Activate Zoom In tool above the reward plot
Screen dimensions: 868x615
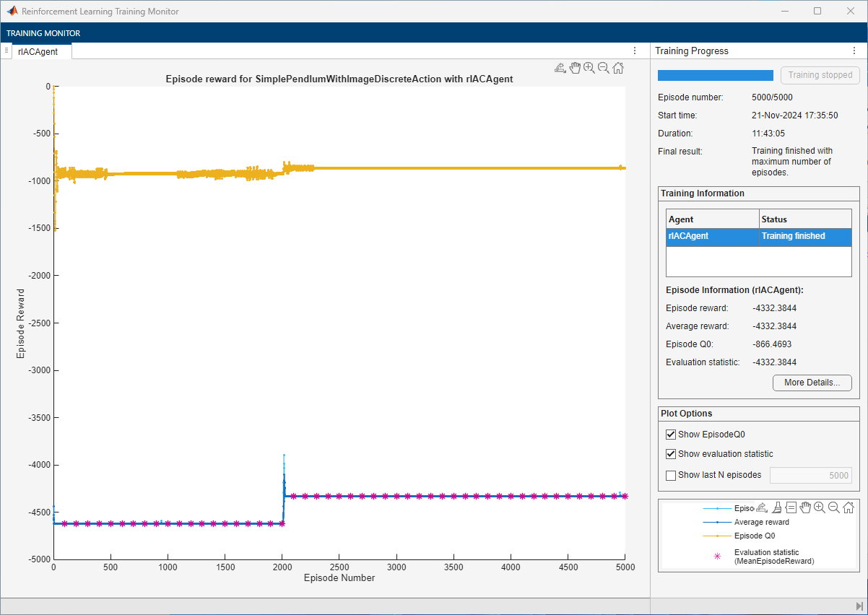pos(589,68)
